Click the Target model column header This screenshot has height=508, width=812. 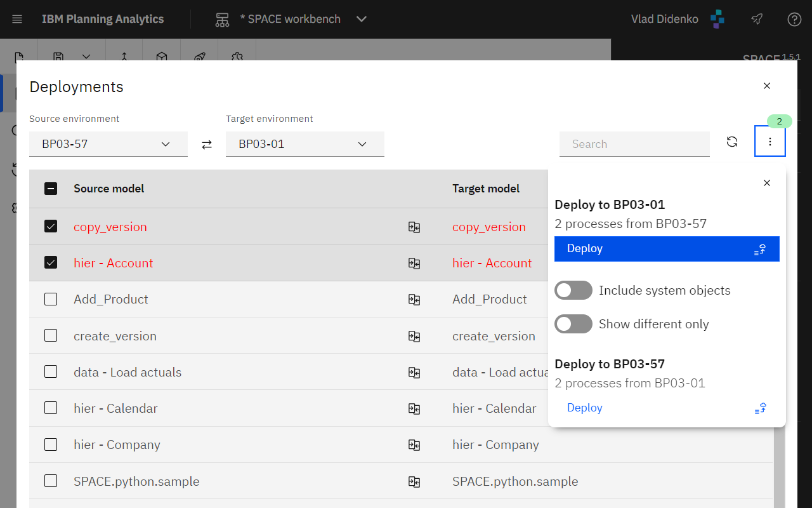tap(486, 189)
